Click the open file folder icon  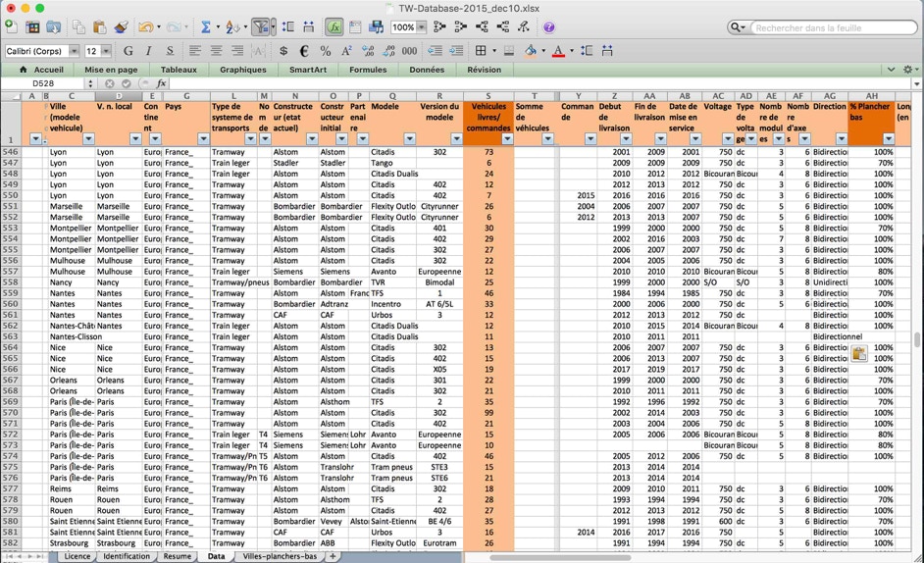pos(53,27)
